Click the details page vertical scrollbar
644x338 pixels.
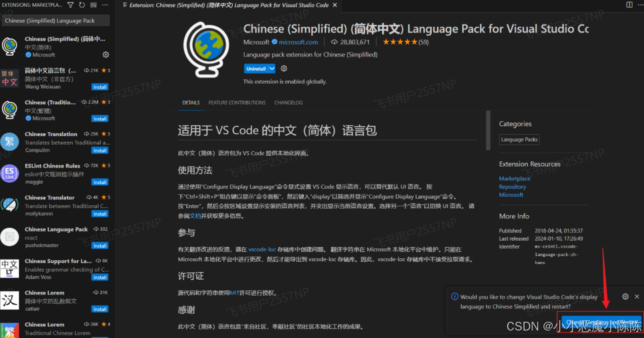point(488,131)
